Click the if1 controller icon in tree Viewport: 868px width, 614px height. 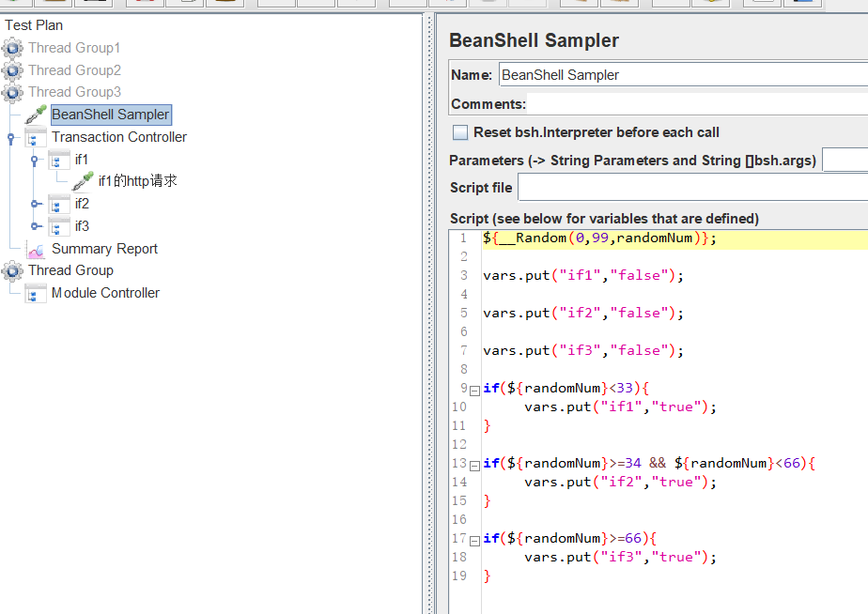click(58, 160)
